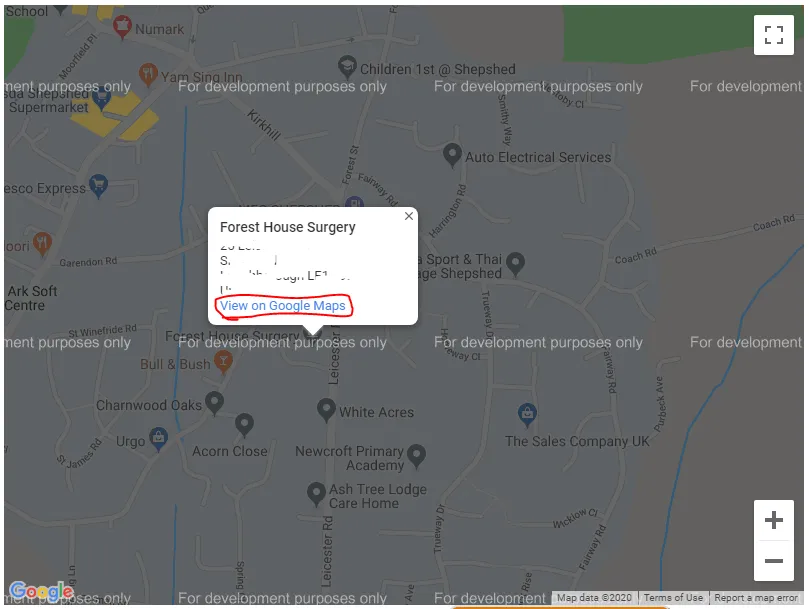The height and width of the screenshot is (609, 809).
Task: Select Ash Tree Lodge Care Home pin
Action: 316,494
